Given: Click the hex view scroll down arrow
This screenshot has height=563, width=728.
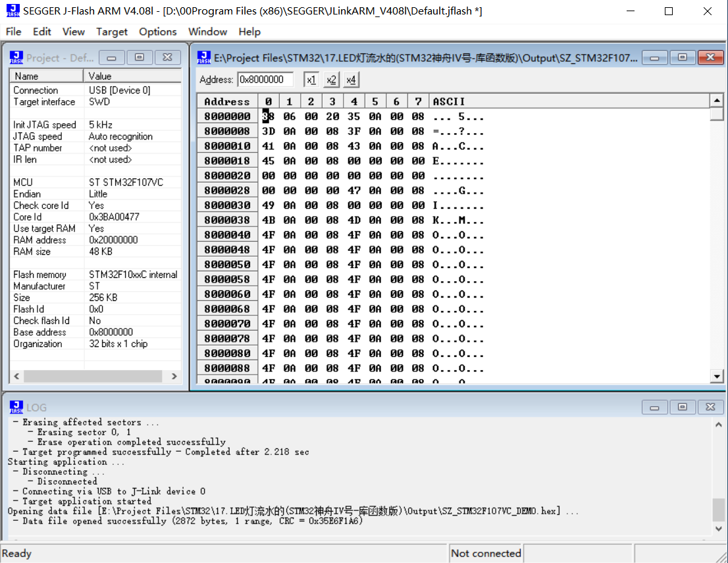Looking at the screenshot, I should pos(717,377).
